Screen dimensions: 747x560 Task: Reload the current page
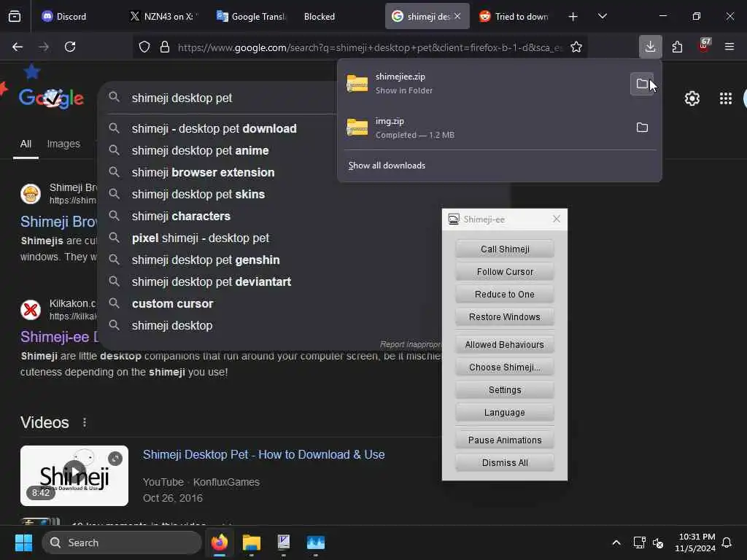(70, 47)
